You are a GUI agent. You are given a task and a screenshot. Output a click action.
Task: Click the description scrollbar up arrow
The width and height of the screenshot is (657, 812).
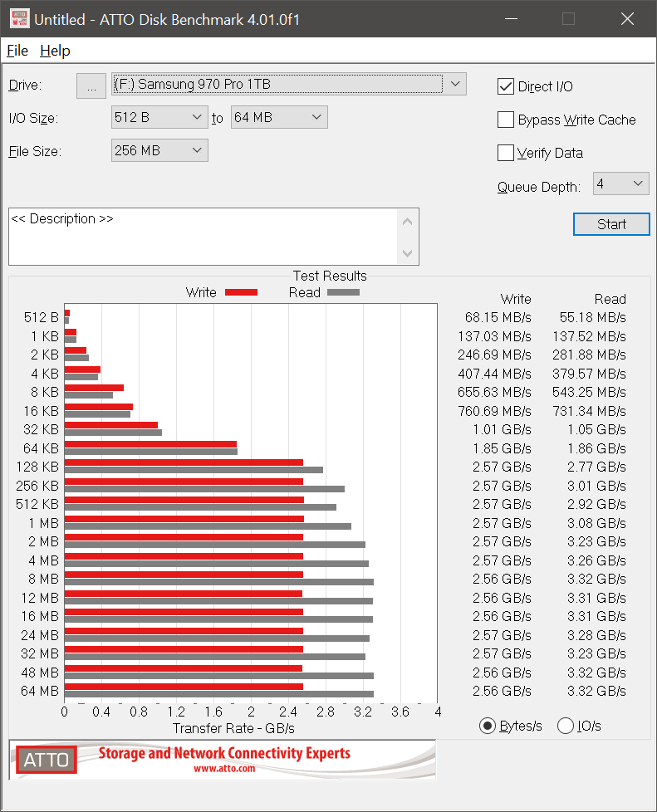pyautogui.click(x=407, y=222)
